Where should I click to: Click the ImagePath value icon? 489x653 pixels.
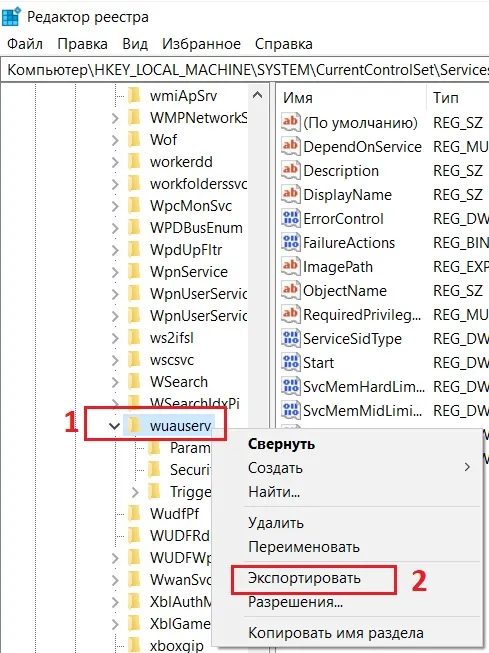point(290,266)
